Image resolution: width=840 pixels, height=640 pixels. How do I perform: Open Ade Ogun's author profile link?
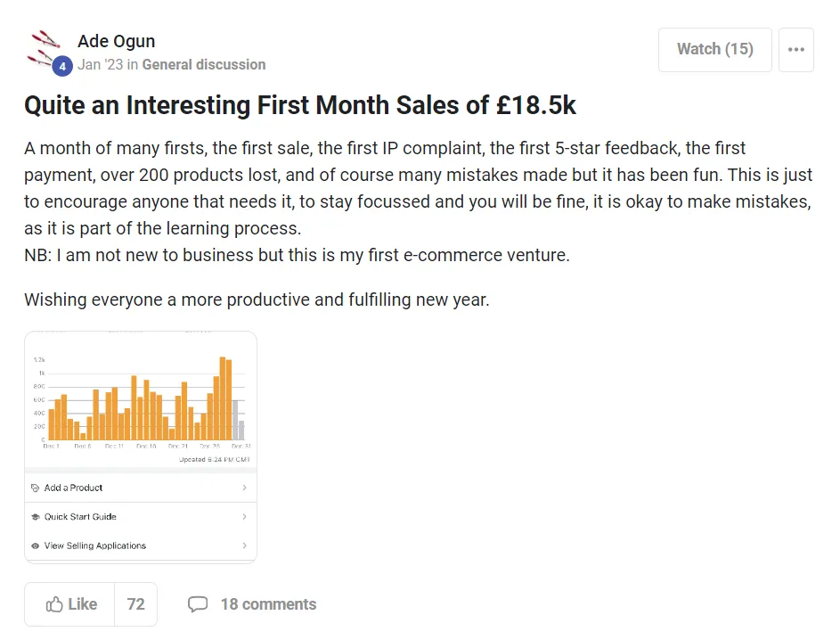pos(116,41)
